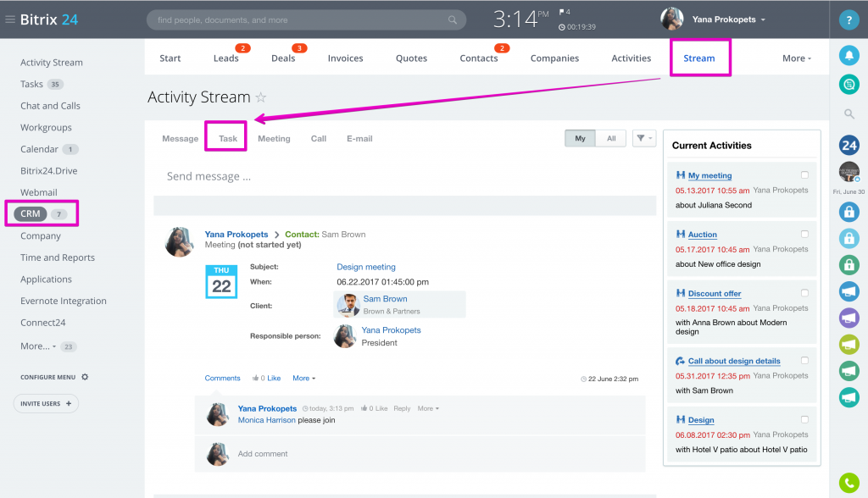Select the light blue lock icon
Screen dimensions: 868x498
849,238
